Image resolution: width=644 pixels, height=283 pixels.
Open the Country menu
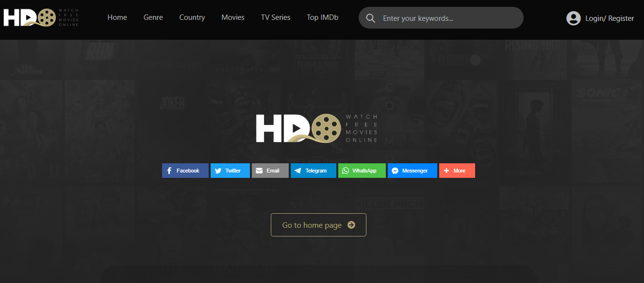192,17
